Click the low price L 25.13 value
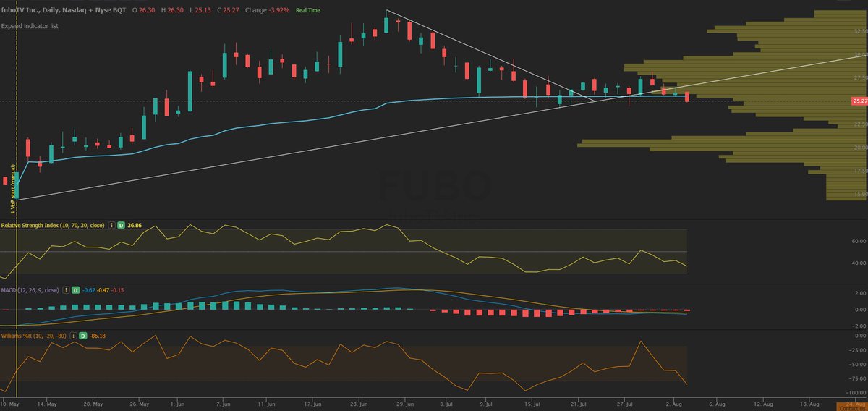The image size is (868, 411). (x=200, y=11)
